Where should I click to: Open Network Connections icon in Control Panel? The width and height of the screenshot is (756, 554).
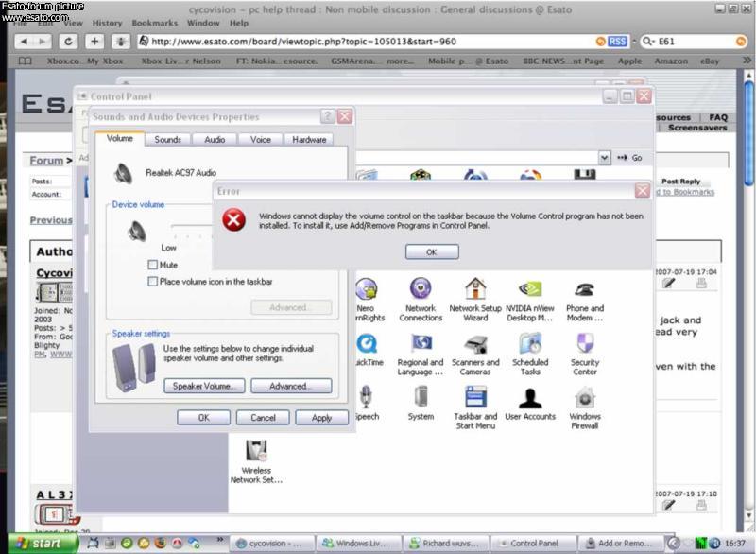[x=421, y=300]
